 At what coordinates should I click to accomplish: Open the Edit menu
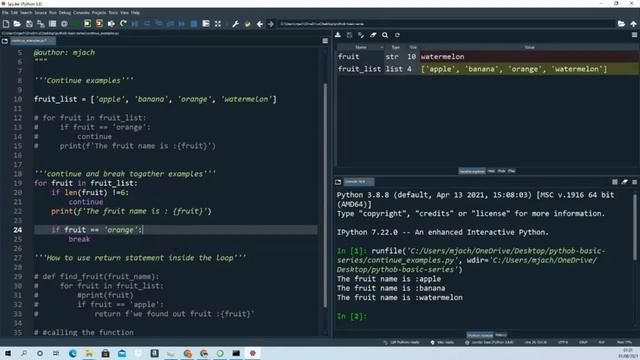click(14, 13)
